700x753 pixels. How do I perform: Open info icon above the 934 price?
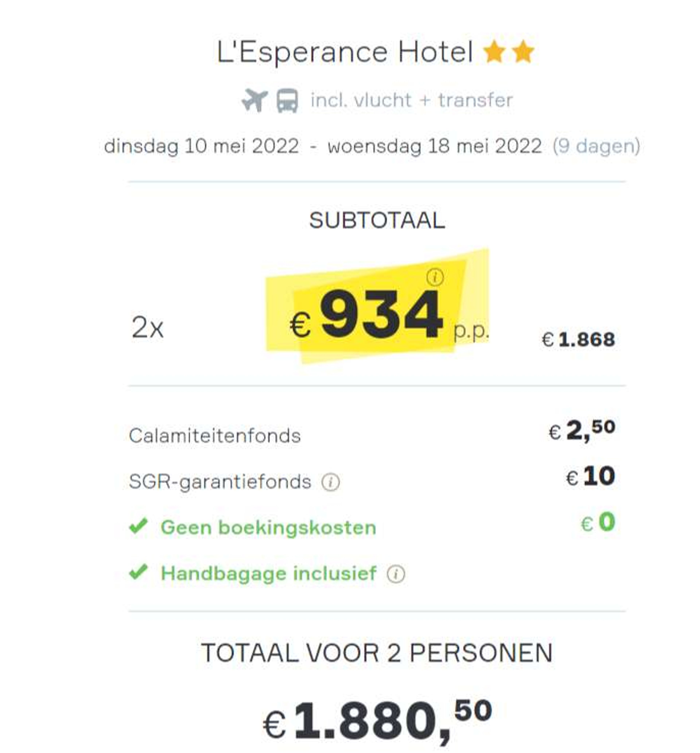[x=435, y=277]
